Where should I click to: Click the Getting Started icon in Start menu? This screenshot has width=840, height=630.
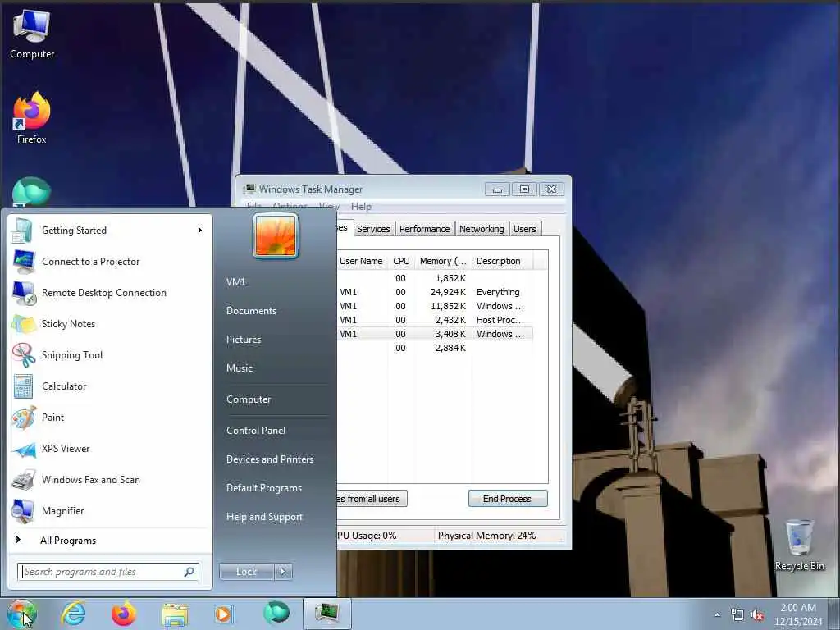pyautogui.click(x=22, y=231)
